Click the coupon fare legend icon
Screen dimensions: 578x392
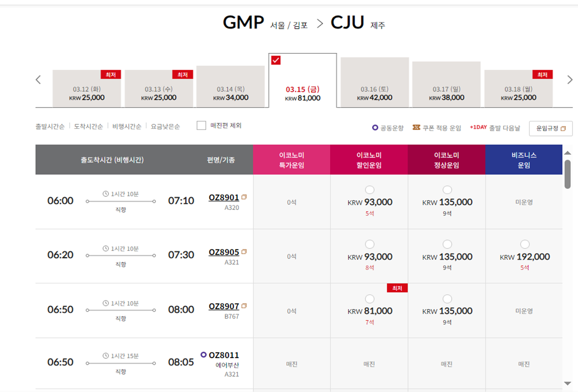416,127
